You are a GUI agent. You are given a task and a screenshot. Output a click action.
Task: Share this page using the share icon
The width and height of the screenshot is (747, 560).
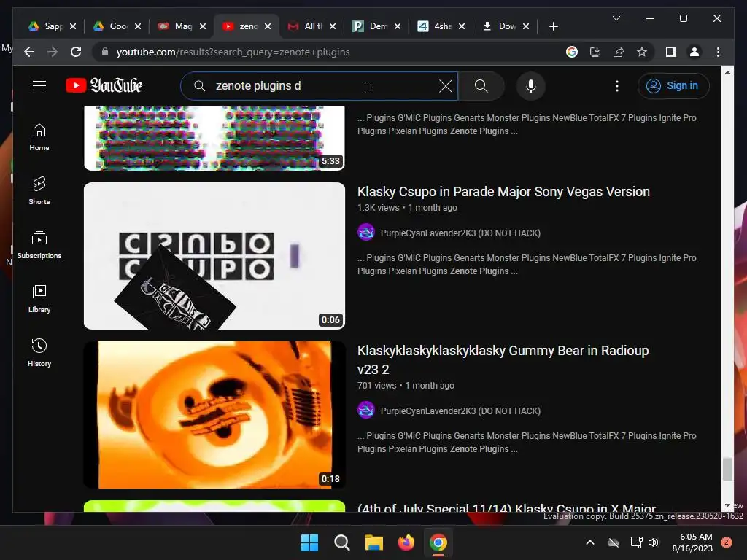(x=619, y=52)
